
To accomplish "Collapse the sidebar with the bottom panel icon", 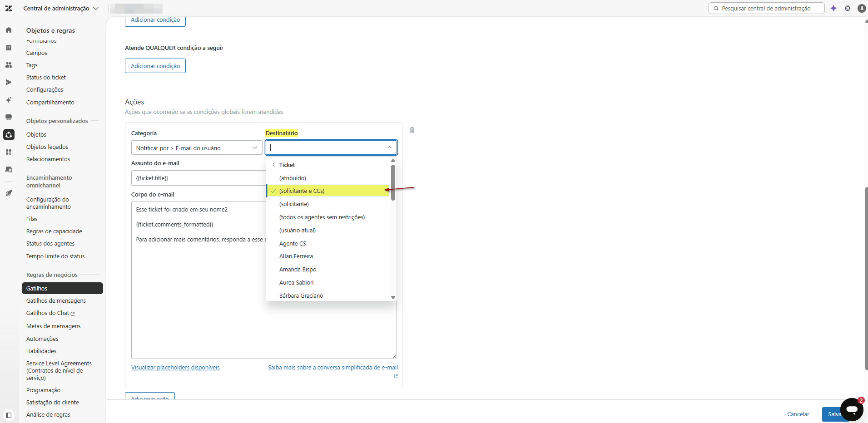I will tap(9, 415).
